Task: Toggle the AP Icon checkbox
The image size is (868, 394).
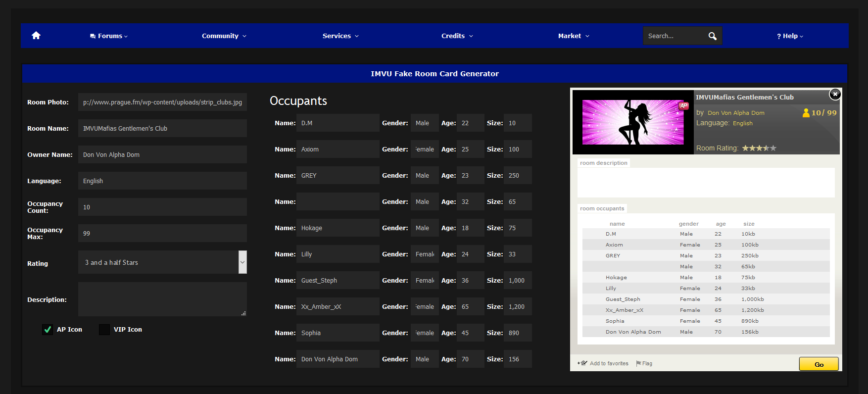Action: [48, 330]
